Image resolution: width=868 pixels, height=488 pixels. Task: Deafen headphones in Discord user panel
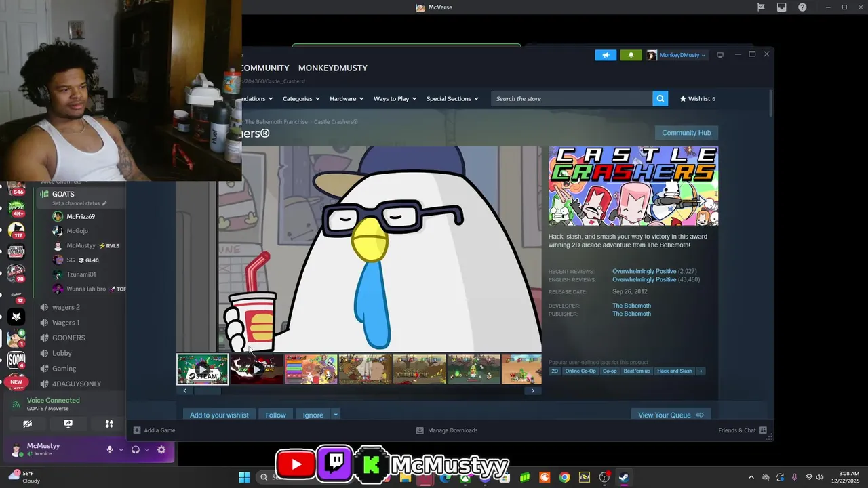point(136,449)
